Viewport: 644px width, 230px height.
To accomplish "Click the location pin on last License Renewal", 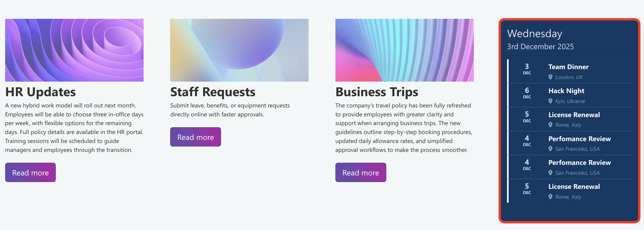I will (x=550, y=197).
